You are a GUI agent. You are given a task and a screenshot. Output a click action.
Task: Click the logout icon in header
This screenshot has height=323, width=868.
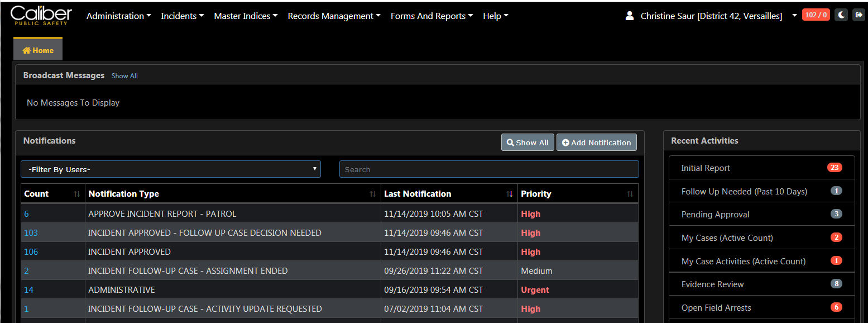click(x=858, y=15)
